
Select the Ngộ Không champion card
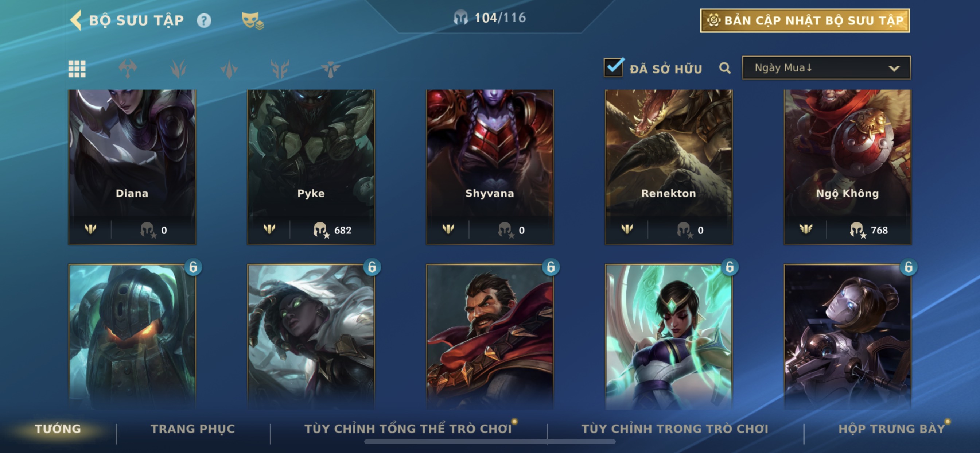(x=847, y=167)
